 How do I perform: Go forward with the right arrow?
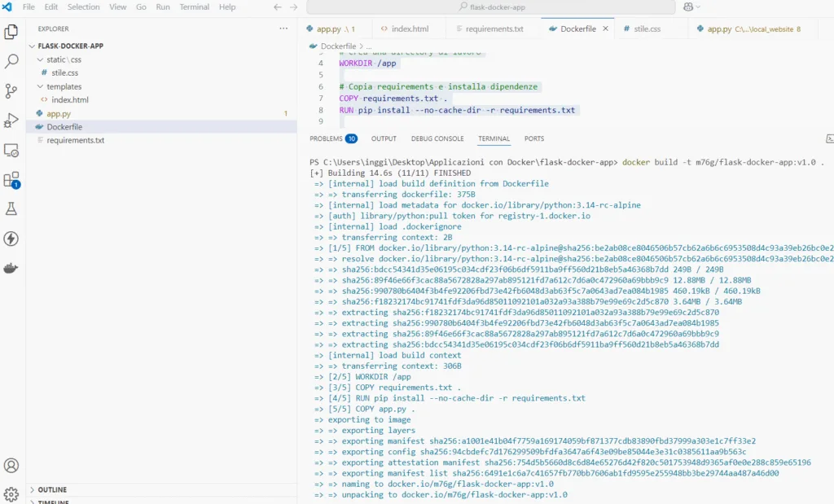293,7
